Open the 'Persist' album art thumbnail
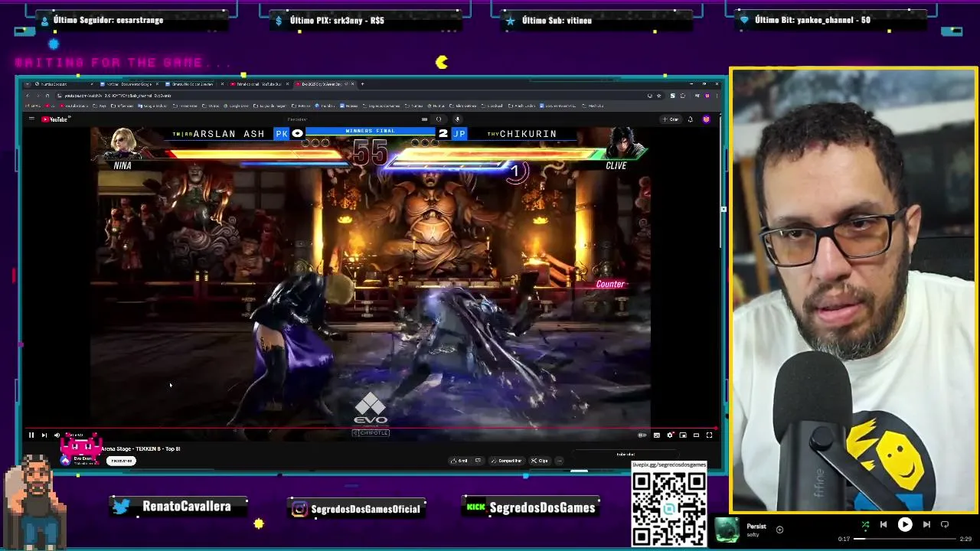 pyautogui.click(x=727, y=530)
